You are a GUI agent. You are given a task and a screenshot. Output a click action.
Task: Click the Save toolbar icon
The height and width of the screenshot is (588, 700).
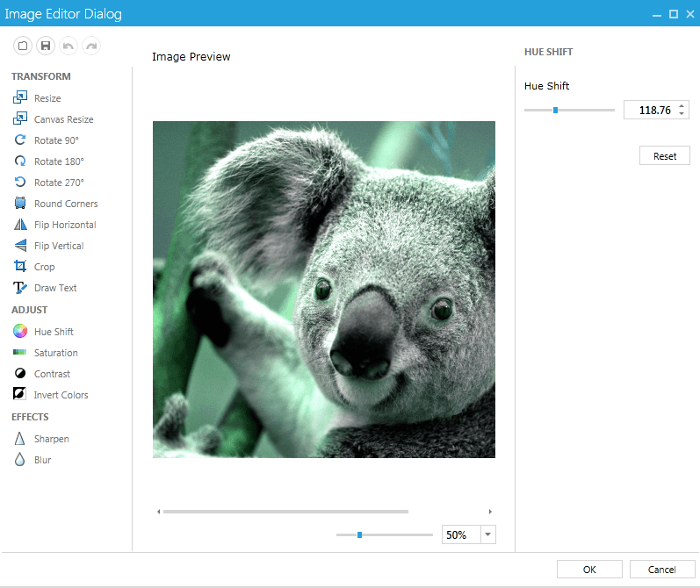coord(46,46)
